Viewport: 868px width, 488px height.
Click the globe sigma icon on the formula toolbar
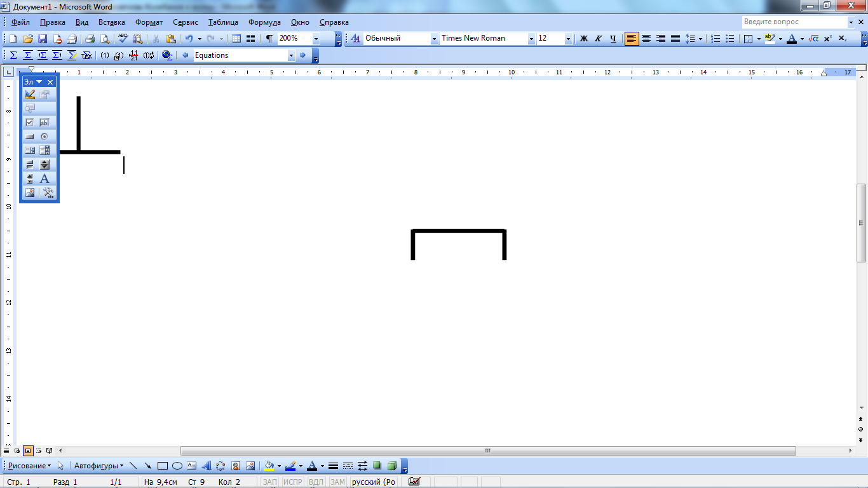click(x=167, y=55)
